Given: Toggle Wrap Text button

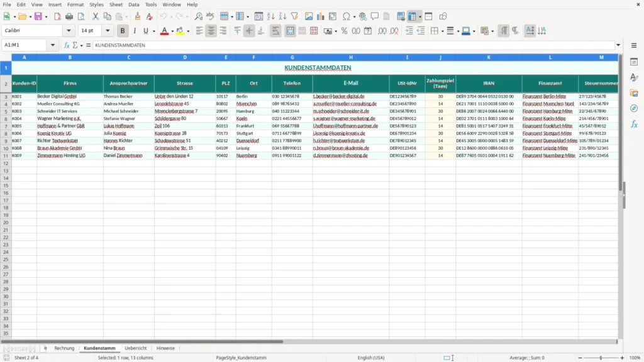Looking at the screenshot, I should [x=275, y=31].
